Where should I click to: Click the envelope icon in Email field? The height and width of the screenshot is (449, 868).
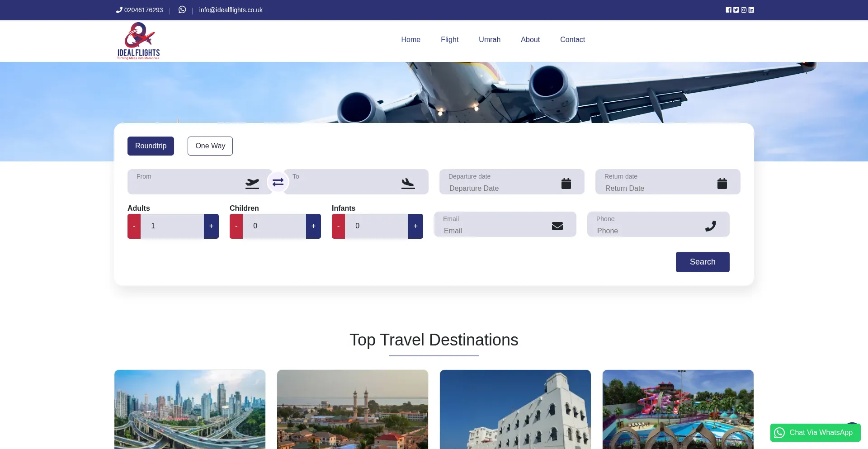[x=557, y=226]
